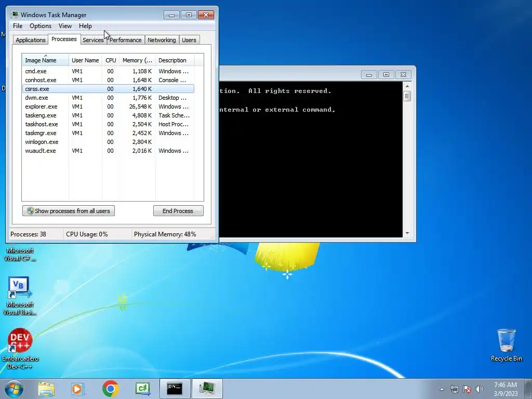Close the Windows Task Manager window
This screenshot has width=532, height=399.
coord(206,15)
